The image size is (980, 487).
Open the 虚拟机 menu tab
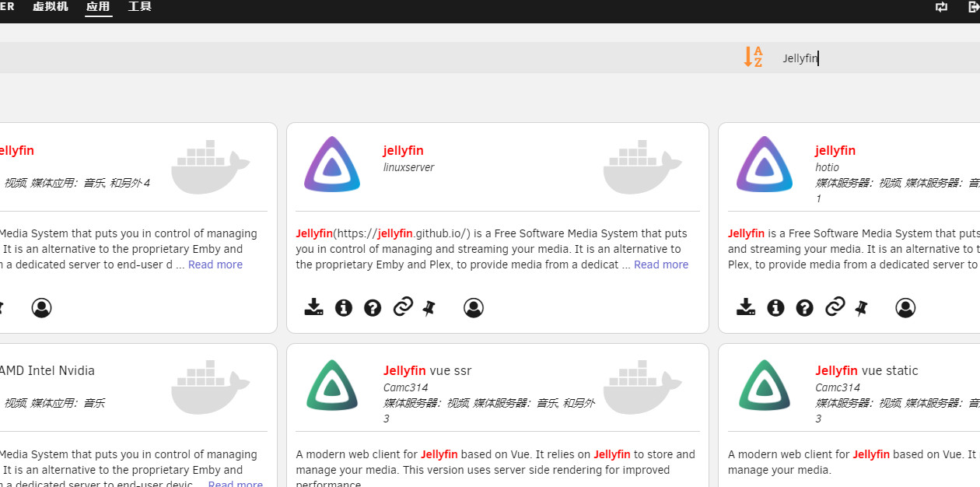(x=51, y=7)
